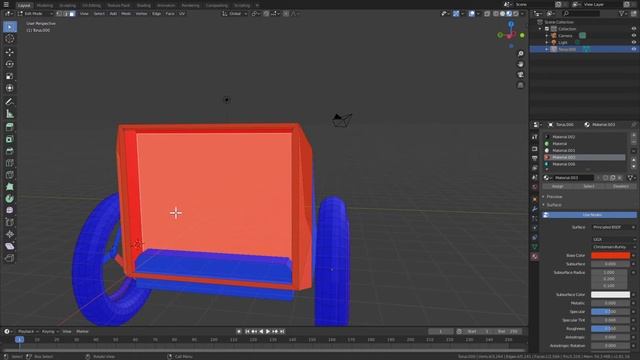
Task: Select the Loop Cut tool
Action: coord(10,163)
